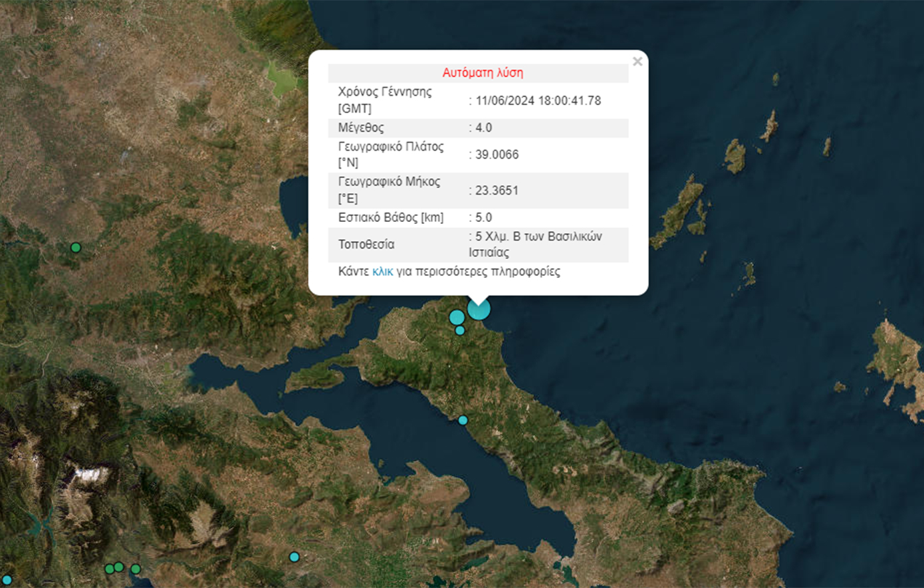This screenshot has height=588, width=924.
Task: Select the medium cyan marker beside the largest one
Action: coord(457,318)
